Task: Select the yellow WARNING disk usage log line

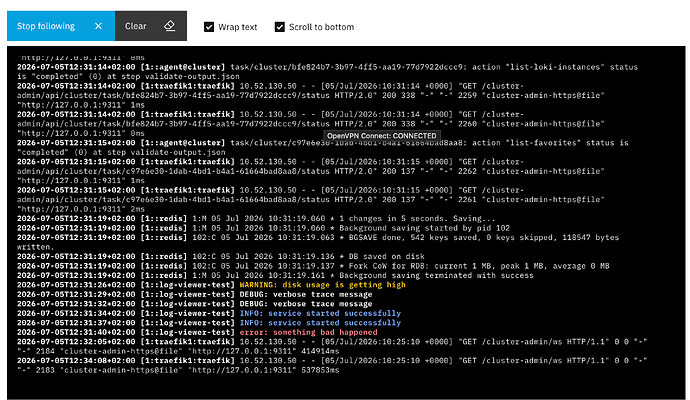Action: point(211,285)
